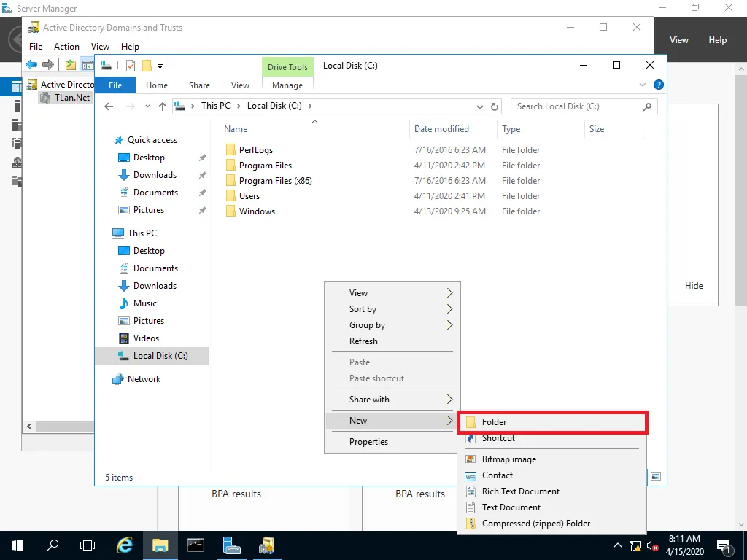Expand Group by in the context menu
Image resolution: width=747 pixels, height=560 pixels.
pyautogui.click(x=392, y=325)
